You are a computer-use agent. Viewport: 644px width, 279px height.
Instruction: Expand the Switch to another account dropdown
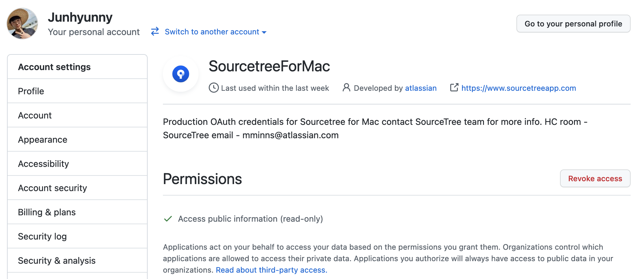(x=215, y=32)
